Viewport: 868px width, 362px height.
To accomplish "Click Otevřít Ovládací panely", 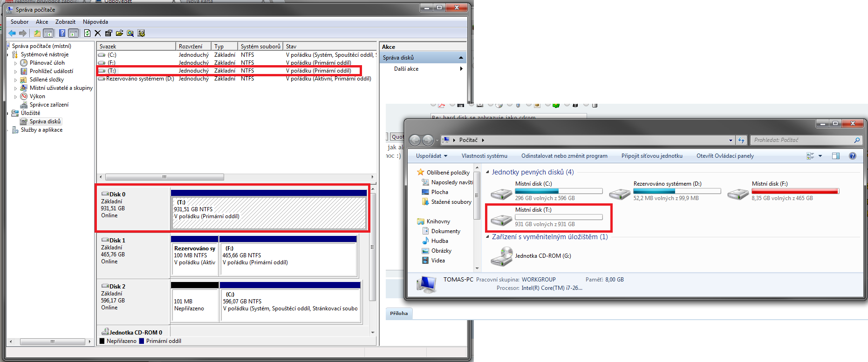I will [x=725, y=156].
